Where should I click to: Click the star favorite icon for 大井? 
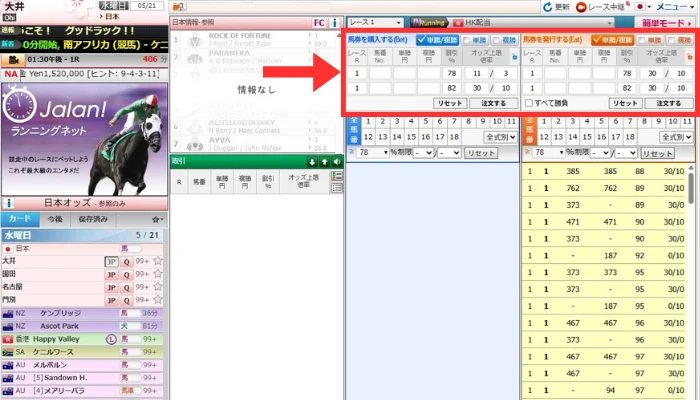[x=157, y=260]
